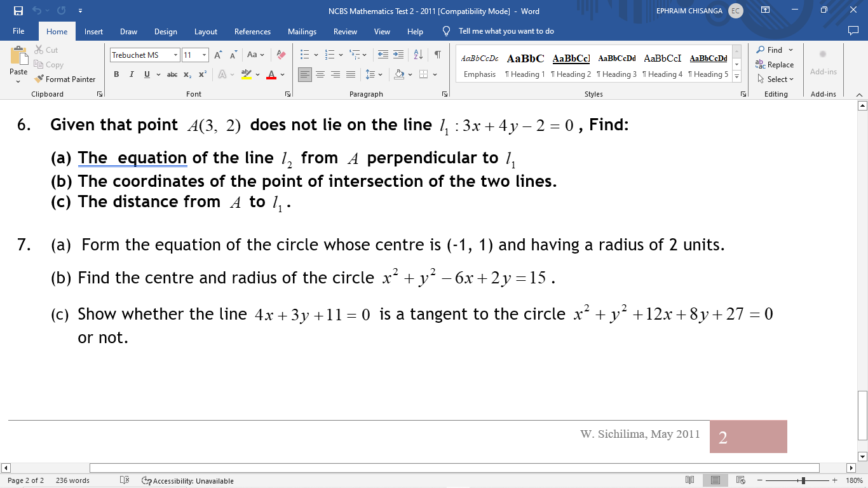Expand the Styles gallery more arrow
This screenshot has height=488, width=868.
(x=737, y=76)
